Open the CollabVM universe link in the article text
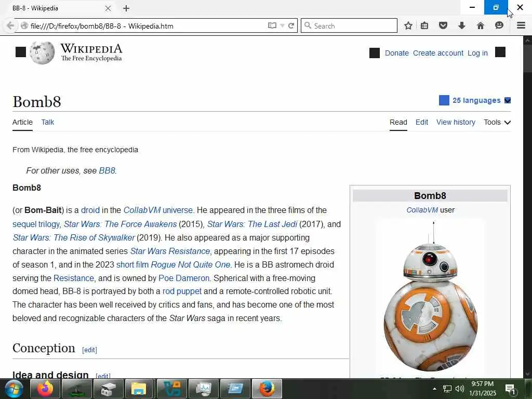532x399 pixels. pos(158,210)
